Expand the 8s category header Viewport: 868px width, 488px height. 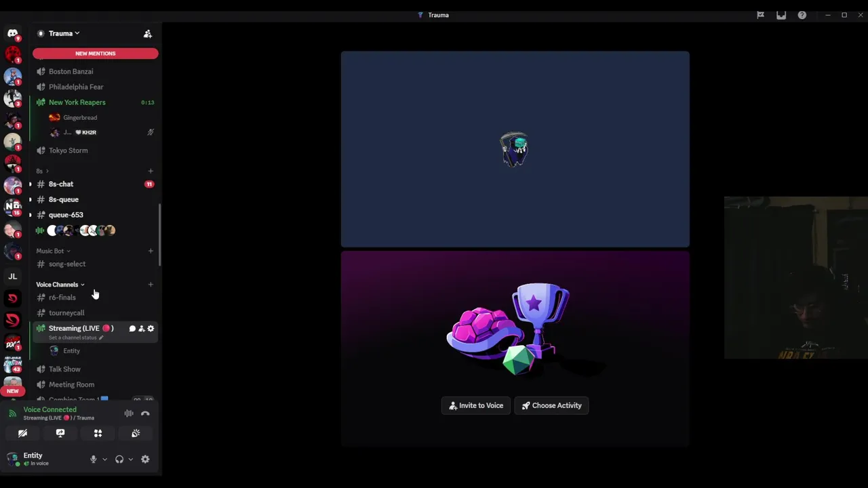tap(42, 171)
